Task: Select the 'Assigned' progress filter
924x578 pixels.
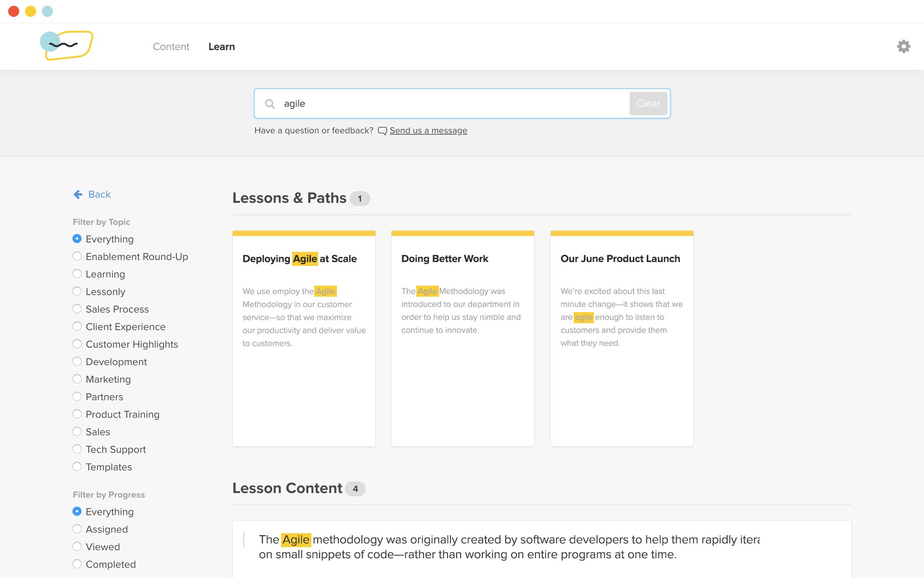Action: coord(77,529)
